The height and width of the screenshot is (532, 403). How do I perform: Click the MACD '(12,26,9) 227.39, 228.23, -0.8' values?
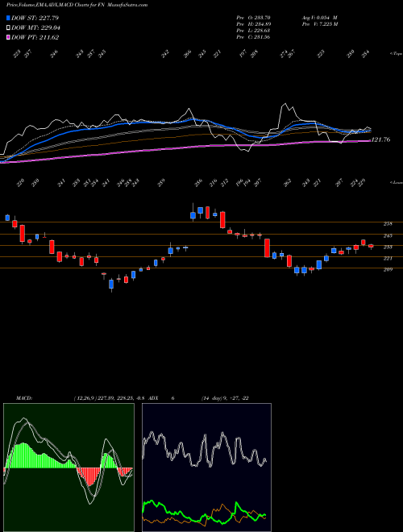[x=110, y=398]
